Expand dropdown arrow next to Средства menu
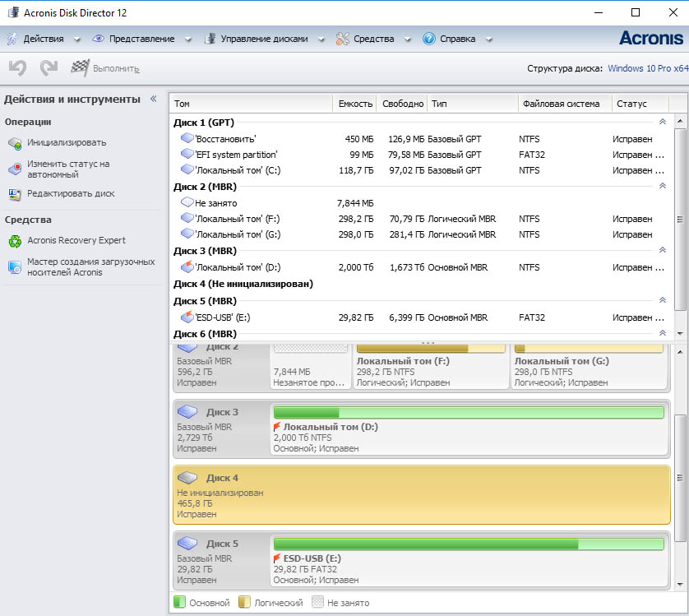Image resolution: width=689 pixels, height=616 pixels. click(x=407, y=39)
